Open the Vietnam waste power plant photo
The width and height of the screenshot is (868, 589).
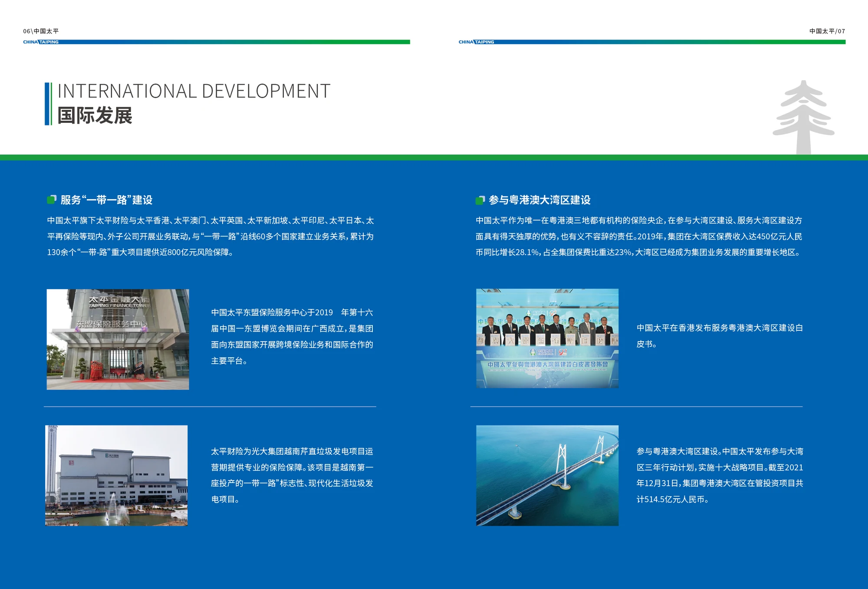[116, 475]
